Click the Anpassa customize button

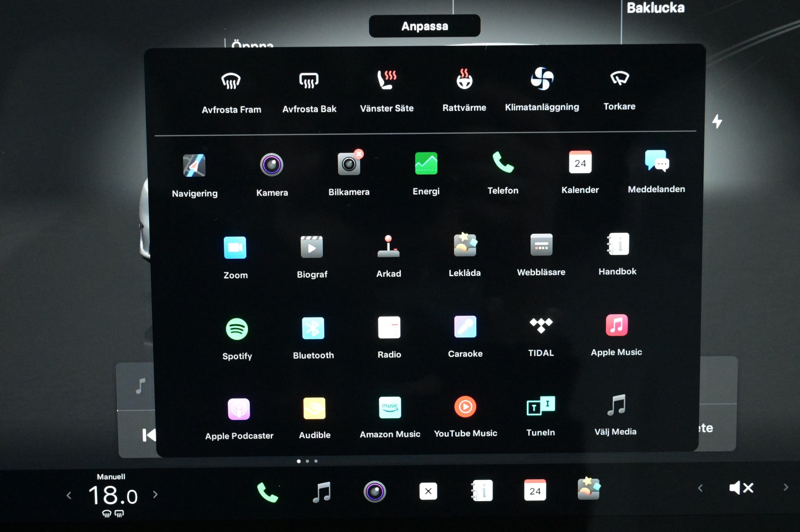pos(425,26)
